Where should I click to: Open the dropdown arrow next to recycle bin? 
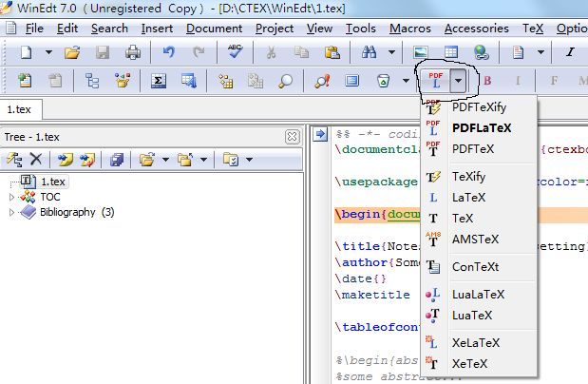pyautogui.click(x=406, y=81)
